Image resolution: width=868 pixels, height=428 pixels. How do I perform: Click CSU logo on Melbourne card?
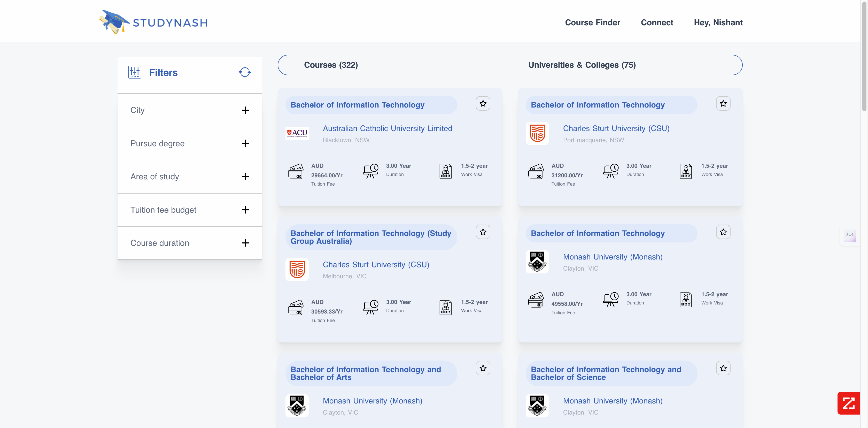coord(297,269)
